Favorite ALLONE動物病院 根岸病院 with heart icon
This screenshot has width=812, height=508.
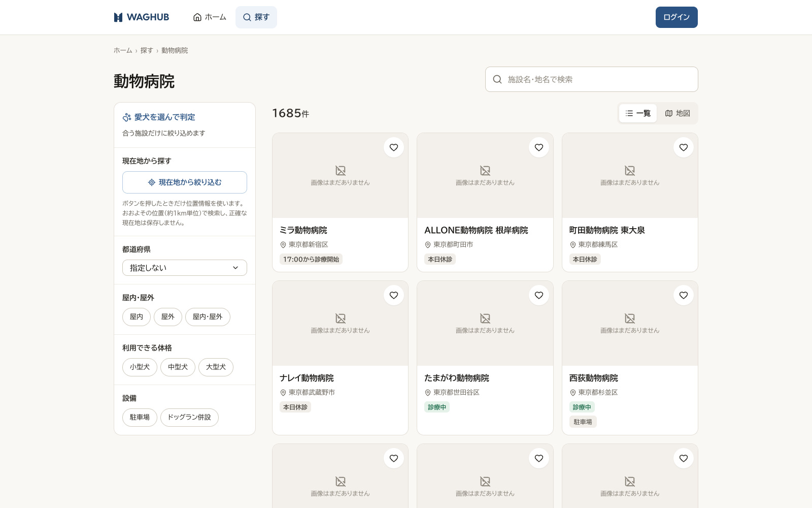pos(539,147)
